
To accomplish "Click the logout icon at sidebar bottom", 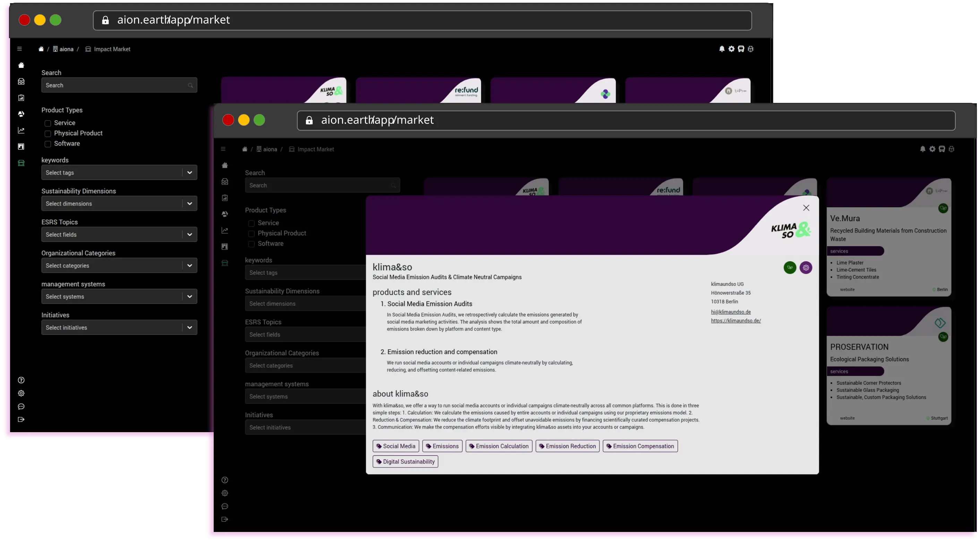I will (224, 519).
